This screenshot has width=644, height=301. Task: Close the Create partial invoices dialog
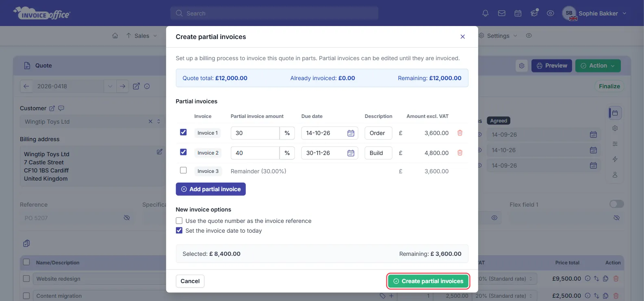coord(462,37)
